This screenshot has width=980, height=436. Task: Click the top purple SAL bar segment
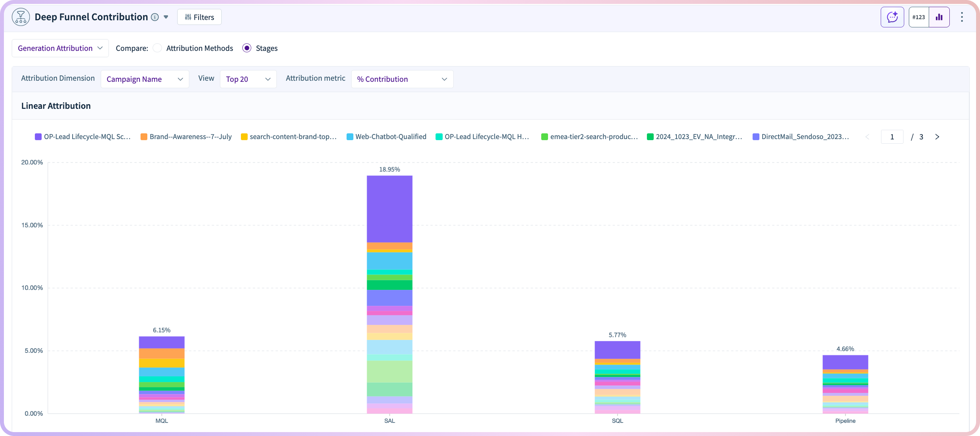[x=389, y=209]
